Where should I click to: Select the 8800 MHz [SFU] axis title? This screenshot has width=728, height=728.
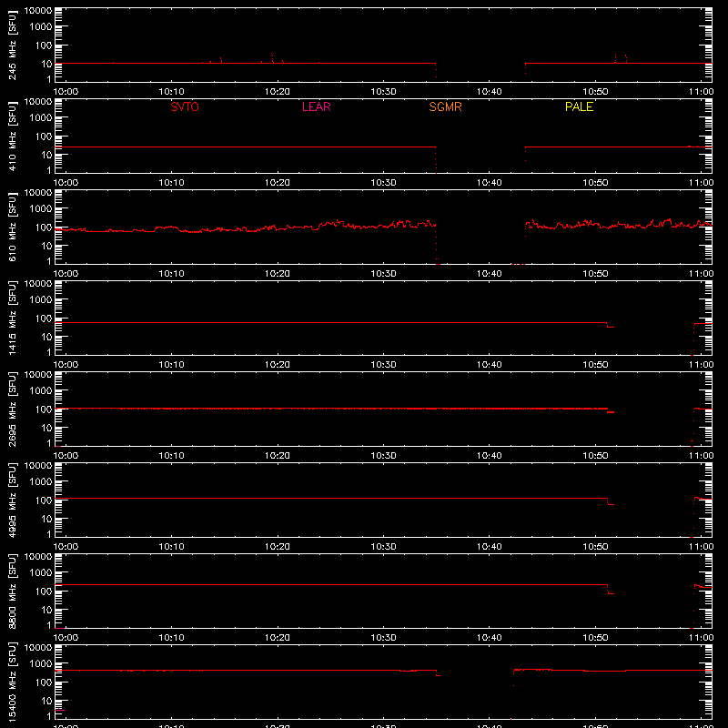[x=13, y=591]
